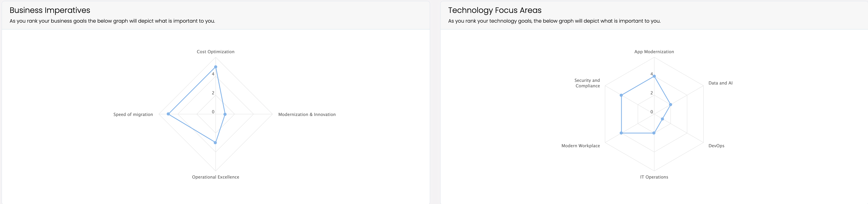Click the DevOps data point
Image resolution: width=868 pixels, height=204 pixels.
tap(662, 119)
